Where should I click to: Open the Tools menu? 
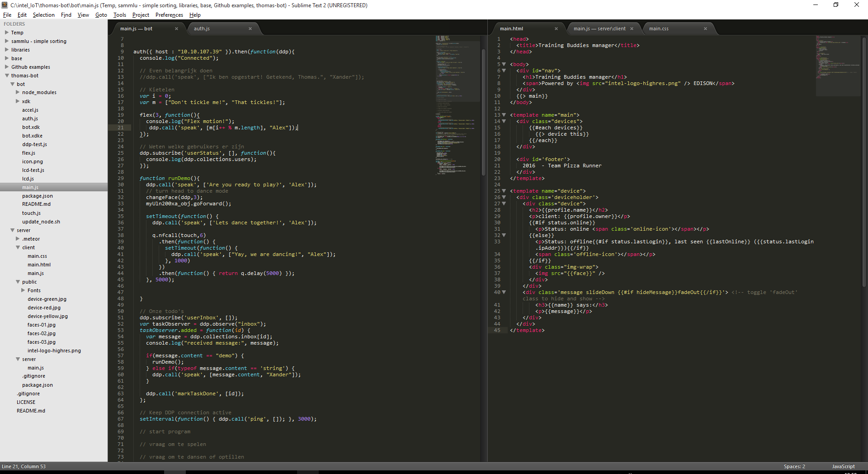click(x=120, y=15)
